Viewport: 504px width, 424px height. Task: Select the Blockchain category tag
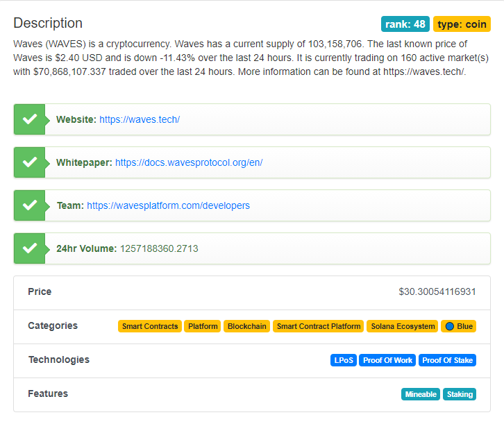point(246,326)
